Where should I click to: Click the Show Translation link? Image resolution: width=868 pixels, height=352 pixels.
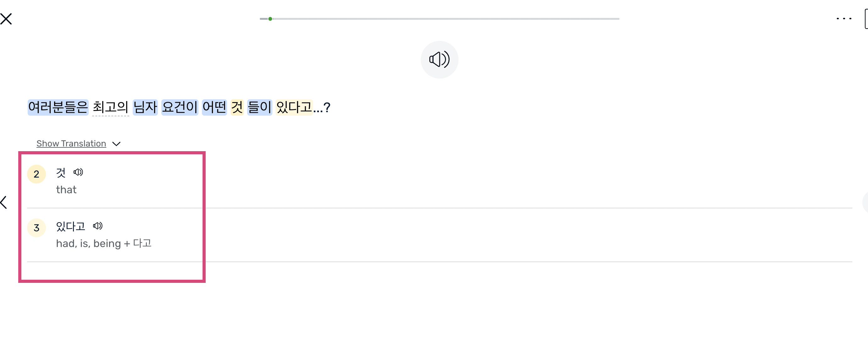[71, 144]
